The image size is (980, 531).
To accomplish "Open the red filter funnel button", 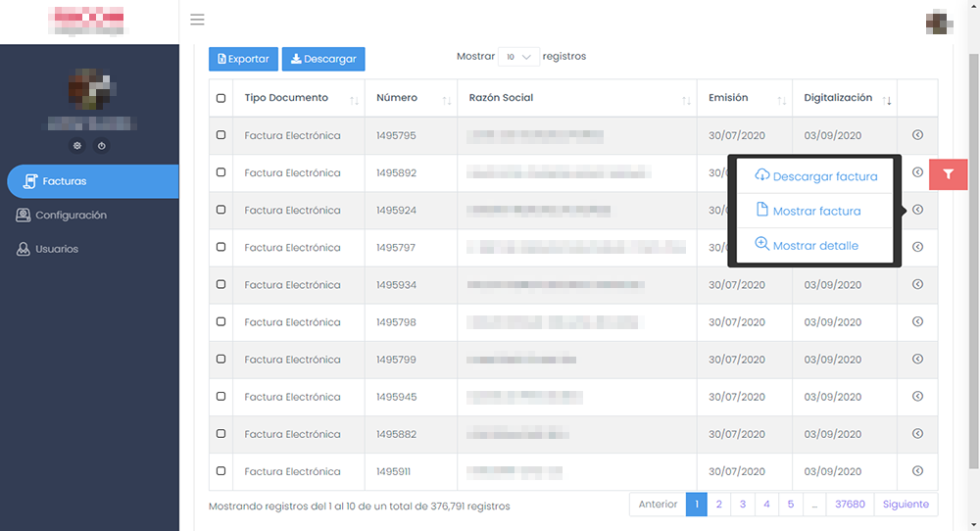I will (x=948, y=174).
